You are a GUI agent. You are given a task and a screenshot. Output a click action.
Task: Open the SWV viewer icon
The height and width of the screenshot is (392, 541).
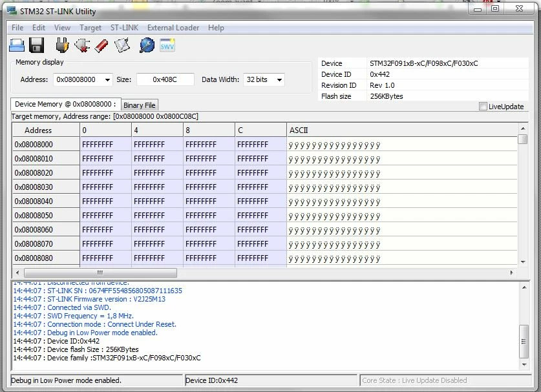(167, 45)
